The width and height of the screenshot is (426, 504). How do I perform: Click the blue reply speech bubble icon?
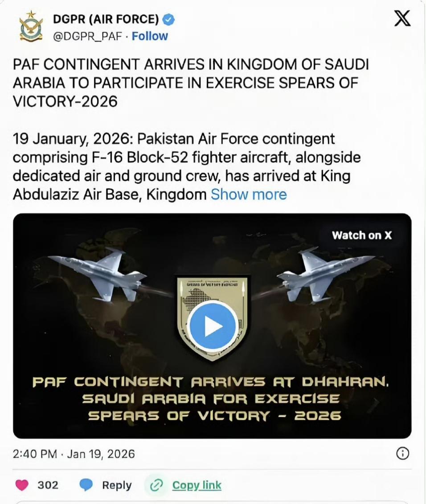(x=86, y=485)
